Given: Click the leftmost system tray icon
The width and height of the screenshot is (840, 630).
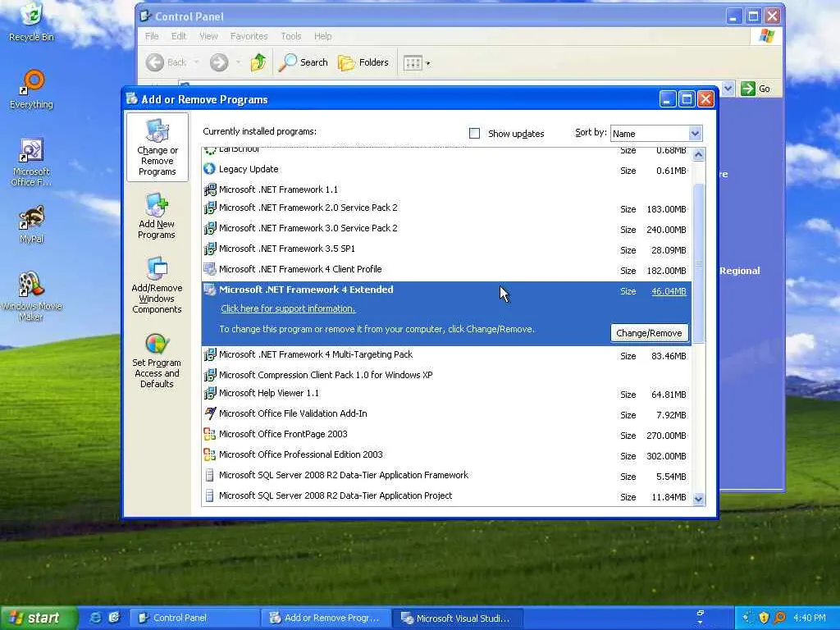Looking at the screenshot, I should pyautogui.click(x=748, y=618).
